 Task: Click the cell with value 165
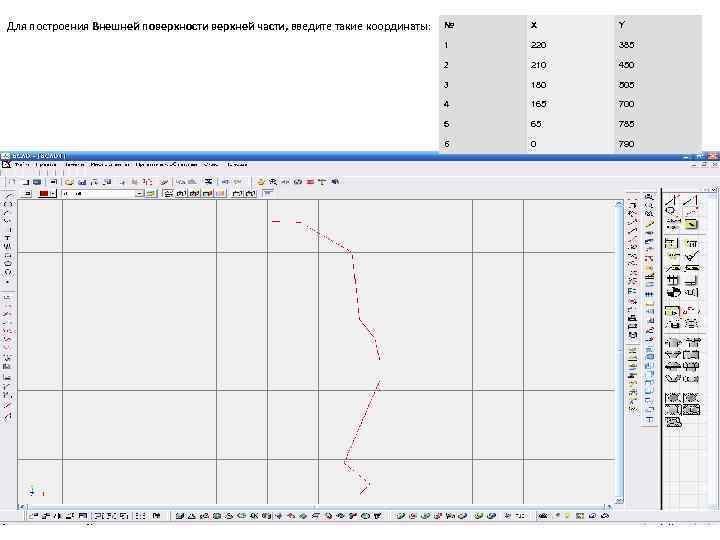(x=538, y=104)
